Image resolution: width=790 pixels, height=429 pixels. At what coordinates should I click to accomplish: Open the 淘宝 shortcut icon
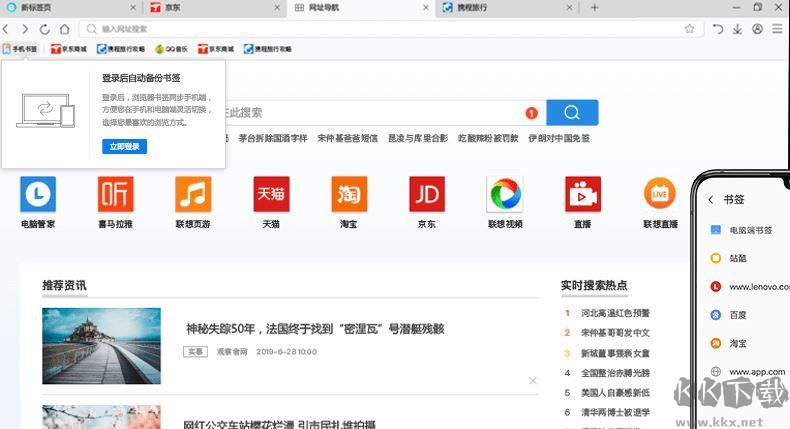[349, 194]
